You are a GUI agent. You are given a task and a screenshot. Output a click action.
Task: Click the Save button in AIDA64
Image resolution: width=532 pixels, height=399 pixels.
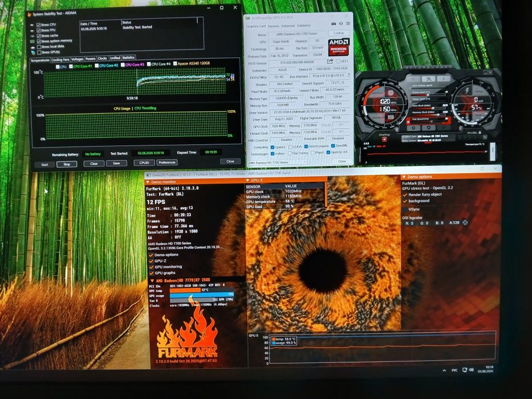coord(116,163)
